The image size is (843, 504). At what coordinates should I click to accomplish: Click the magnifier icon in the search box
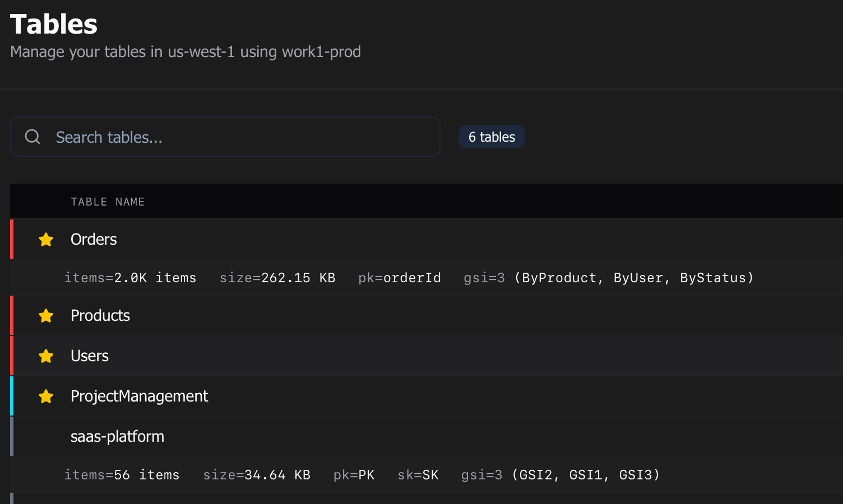(x=33, y=137)
